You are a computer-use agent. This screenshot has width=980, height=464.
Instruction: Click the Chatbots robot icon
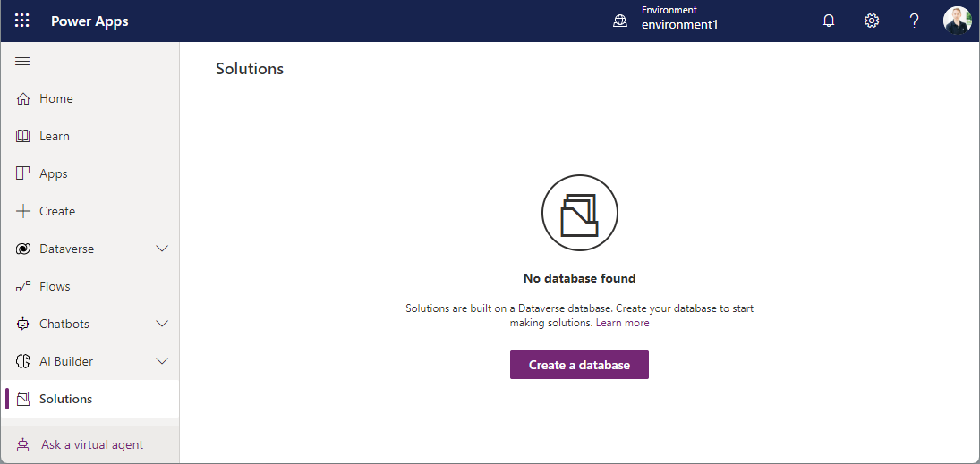(x=23, y=324)
